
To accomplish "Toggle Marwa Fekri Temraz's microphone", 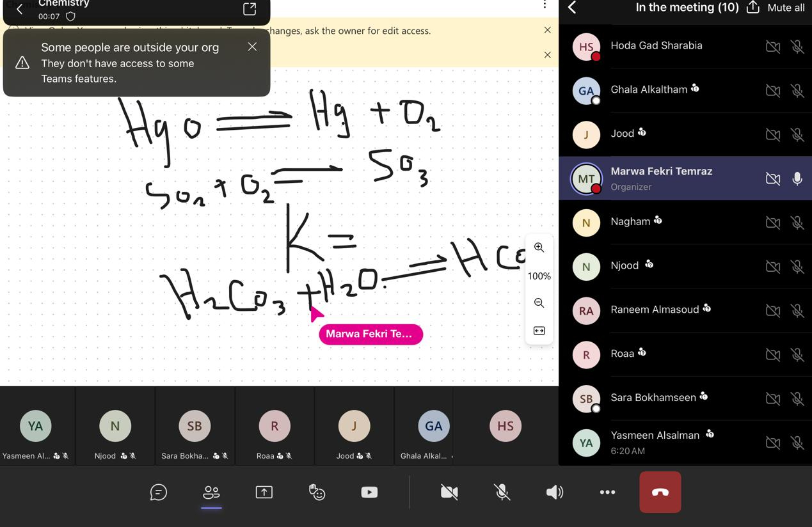I will pyautogui.click(x=797, y=179).
